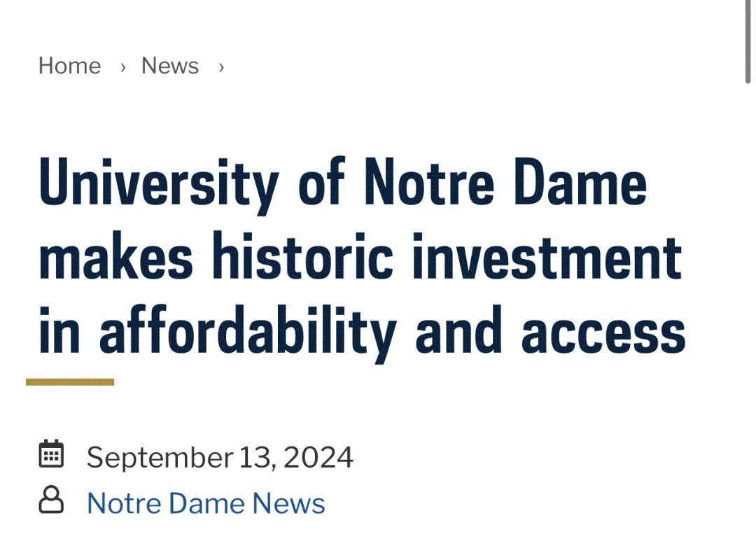
Task: Click the word 'access' ending the headline
Action: tap(603, 334)
